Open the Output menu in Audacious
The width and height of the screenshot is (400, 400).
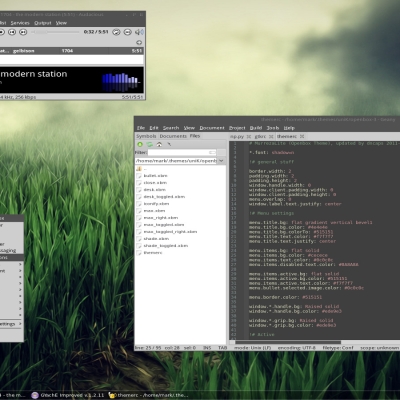tap(43, 23)
